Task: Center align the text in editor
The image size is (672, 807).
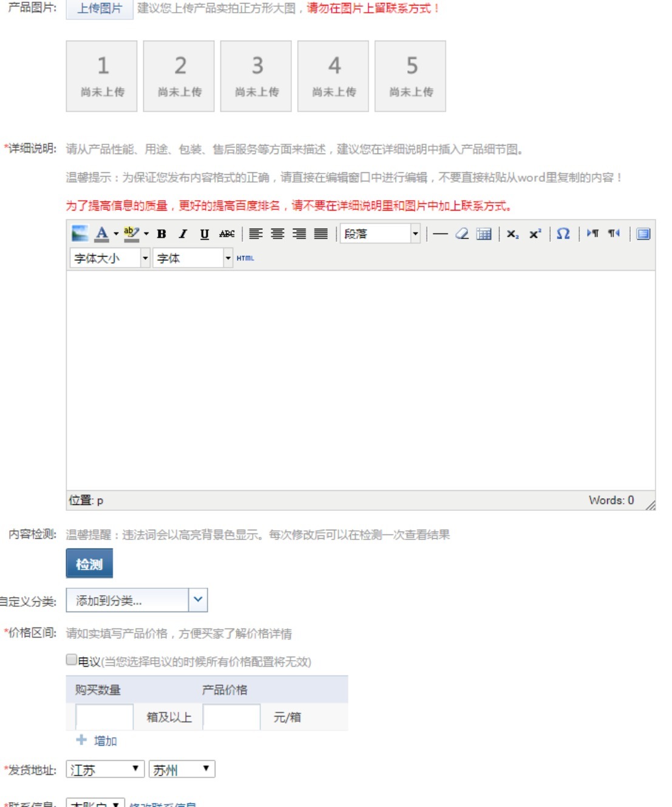Action: click(277, 234)
